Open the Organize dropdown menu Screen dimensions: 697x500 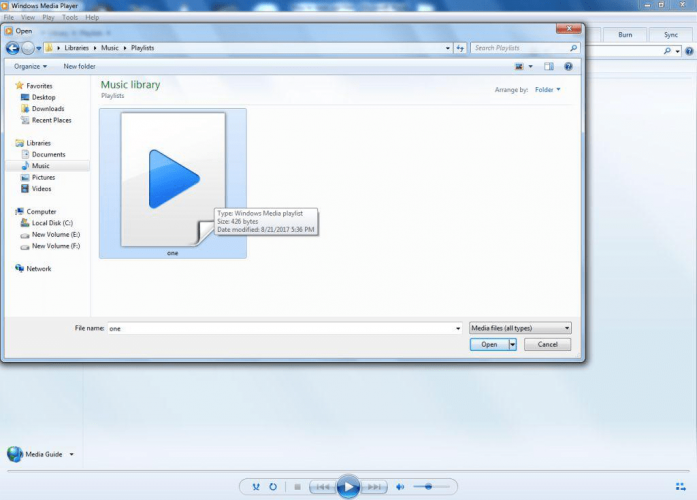[x=30, y=66]
